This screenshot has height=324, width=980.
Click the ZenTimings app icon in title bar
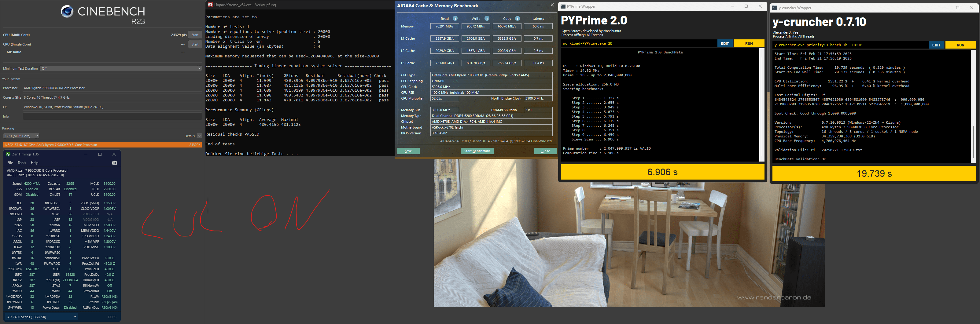(x=8, y=154)
